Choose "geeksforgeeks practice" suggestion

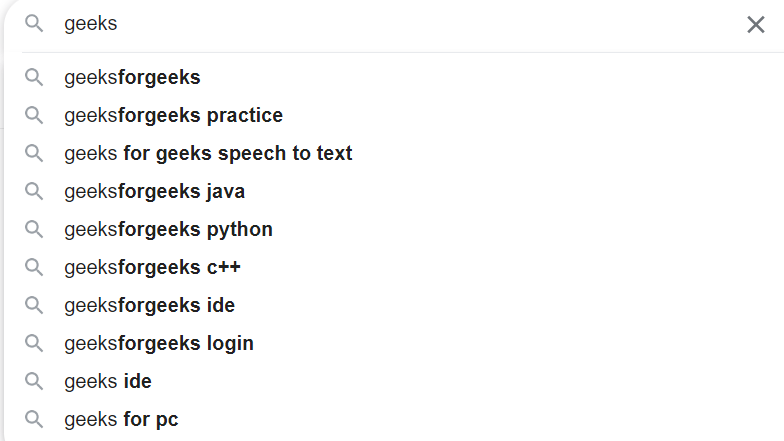(173, 115)
